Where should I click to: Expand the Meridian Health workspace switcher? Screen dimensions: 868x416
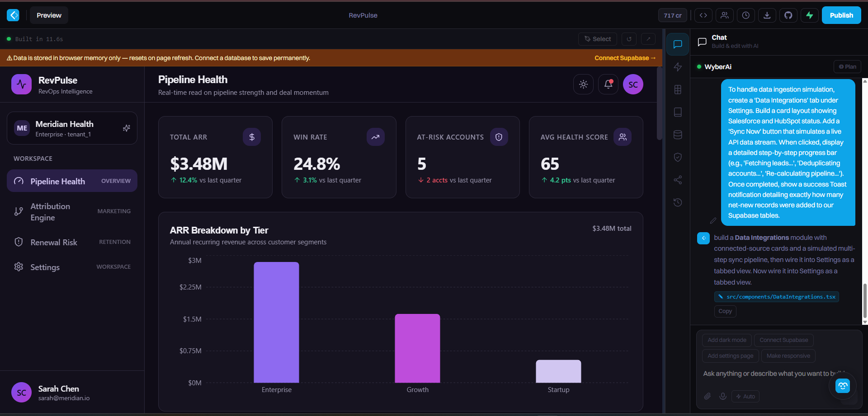click(x=72, y=128)
